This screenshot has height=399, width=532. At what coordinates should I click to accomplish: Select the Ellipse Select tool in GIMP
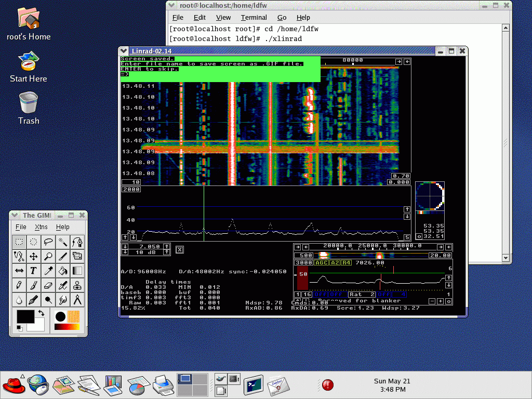pos(34,242)
